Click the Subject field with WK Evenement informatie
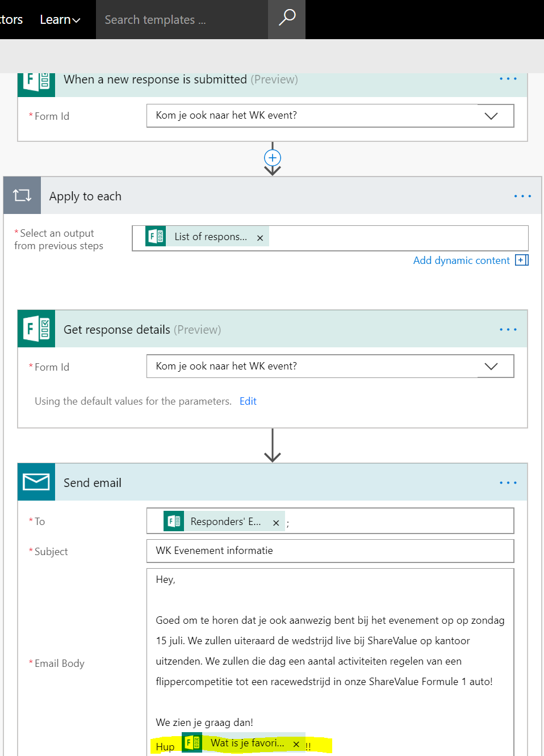The height and width of the screenshot is (756, 544). pos(330,551)
